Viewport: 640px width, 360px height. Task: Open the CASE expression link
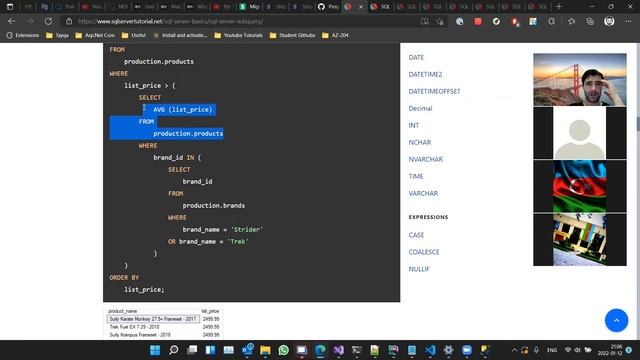pyautogui.click(x=416, y=235)
